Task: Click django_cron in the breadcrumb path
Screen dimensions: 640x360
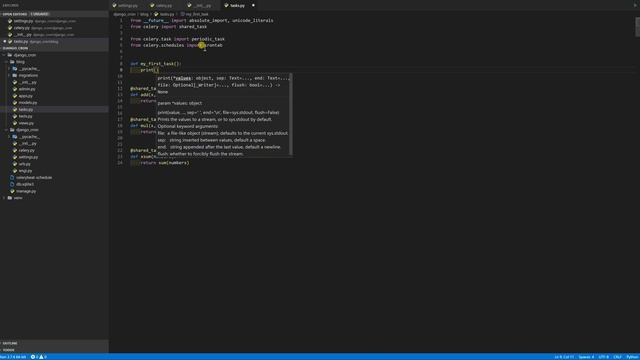Action: click(124, 14)
